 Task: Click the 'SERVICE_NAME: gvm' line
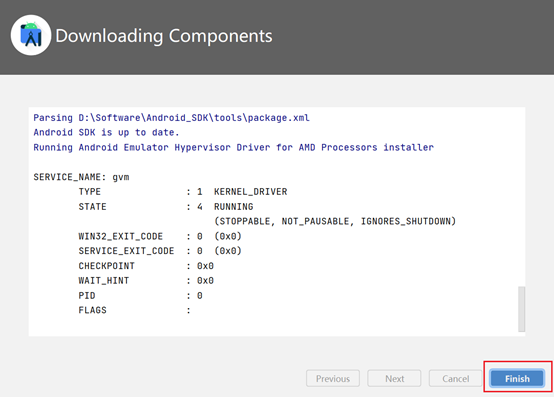81,177
